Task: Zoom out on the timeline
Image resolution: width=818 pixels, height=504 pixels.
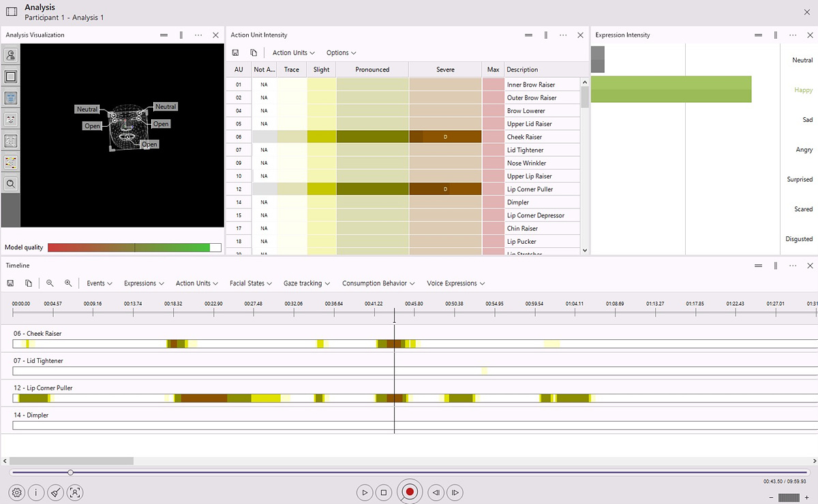Action: click(x=50, y=283)
